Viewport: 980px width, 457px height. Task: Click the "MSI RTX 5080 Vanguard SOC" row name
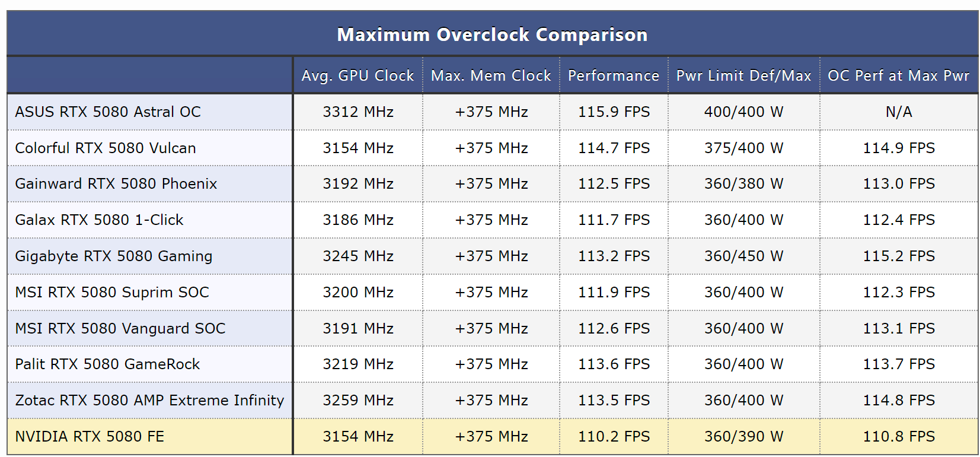(120, 328)
